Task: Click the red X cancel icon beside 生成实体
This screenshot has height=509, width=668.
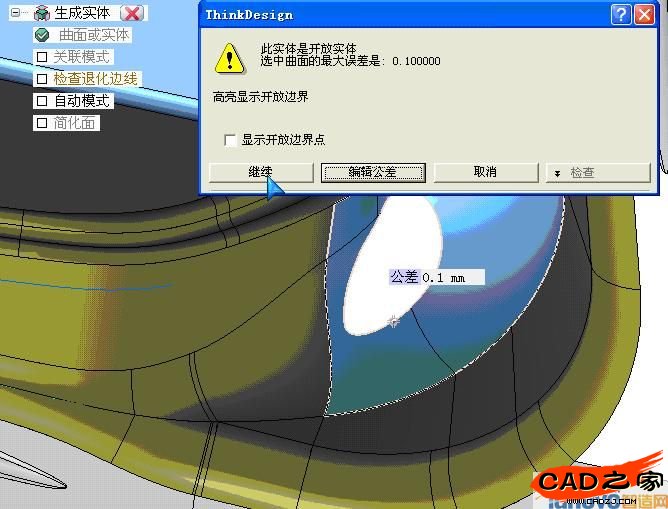Action: pyautogui.click(x=132, y=13)
